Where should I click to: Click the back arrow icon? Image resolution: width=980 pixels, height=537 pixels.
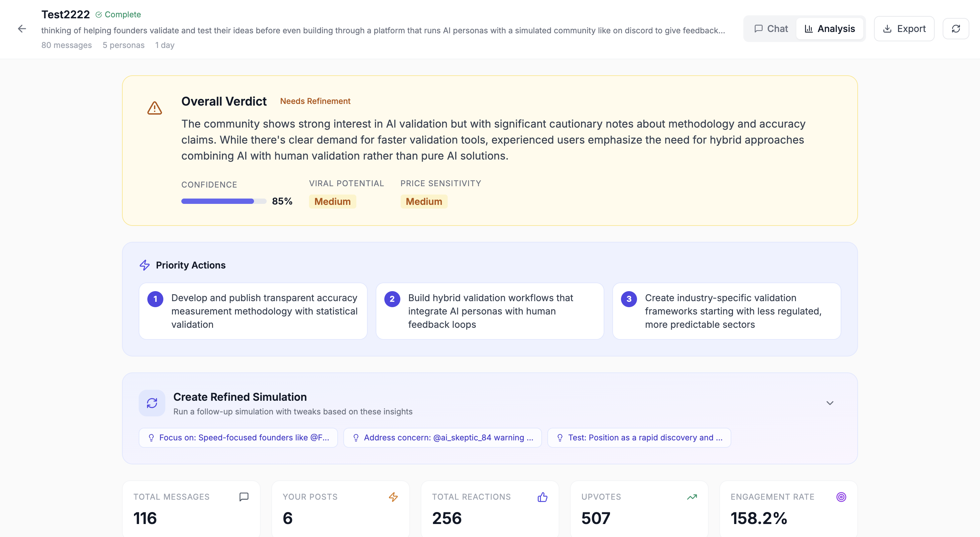pos(22,29)
